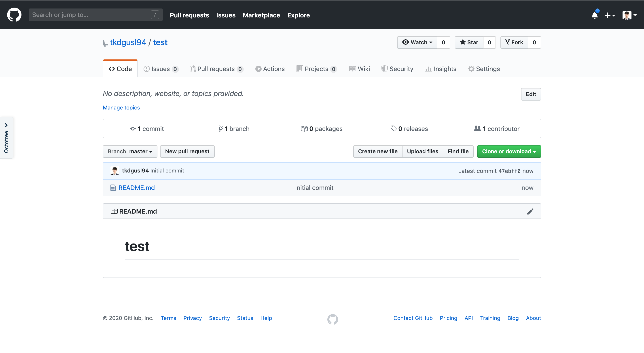
Task: Open the Branch: master selector
Action: 130,151
